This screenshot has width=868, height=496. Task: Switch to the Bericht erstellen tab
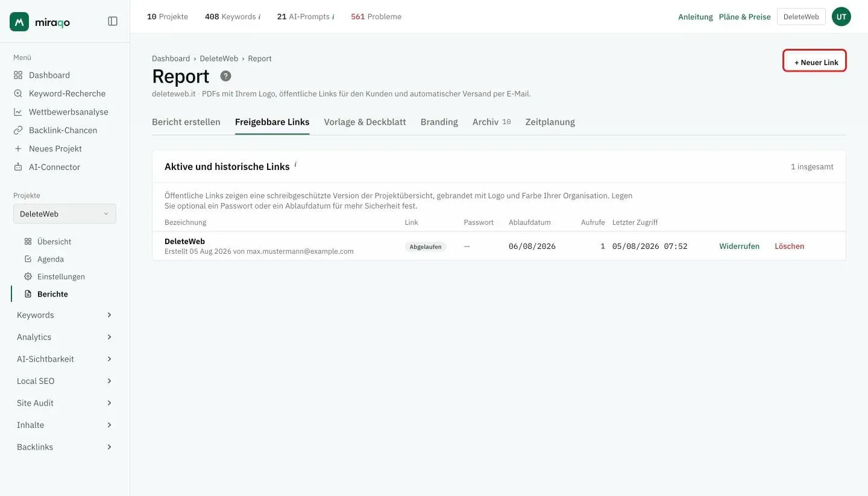186,122
